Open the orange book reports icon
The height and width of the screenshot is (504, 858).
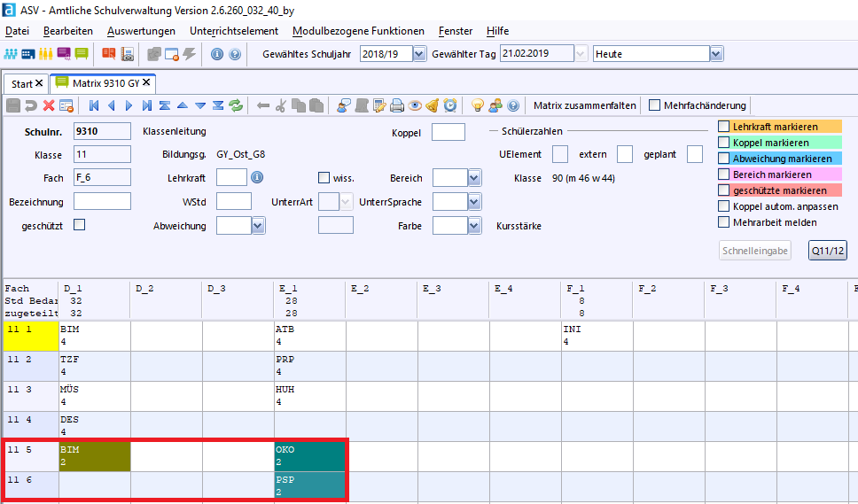click(x=109, y=53)
